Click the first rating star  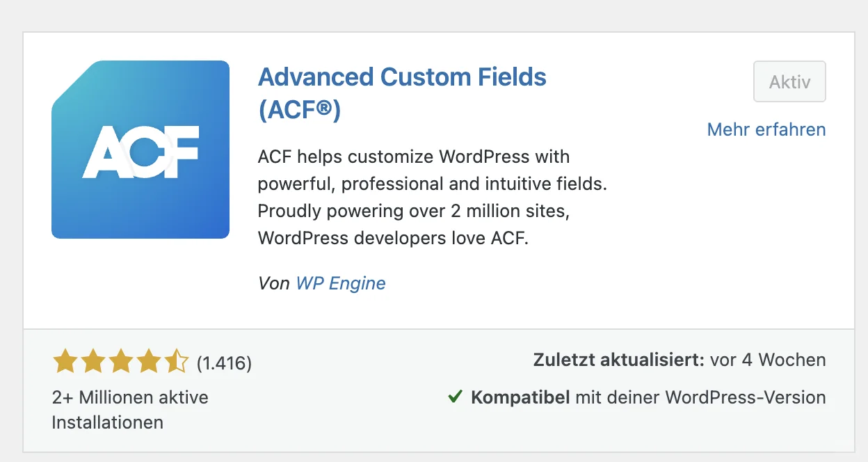point(65,362)
